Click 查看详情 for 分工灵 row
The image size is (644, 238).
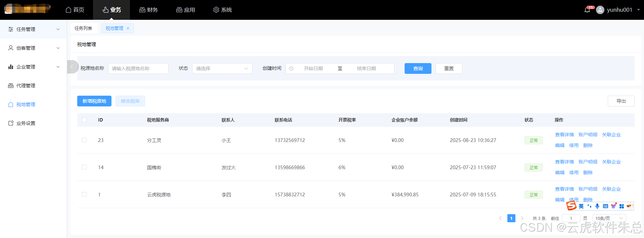(x=564, y=135)
